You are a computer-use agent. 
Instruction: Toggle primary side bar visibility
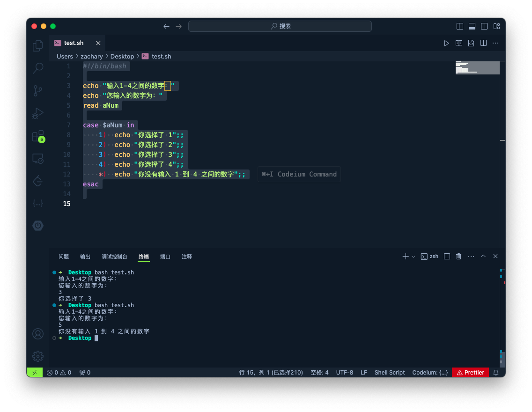coord(460,26)
